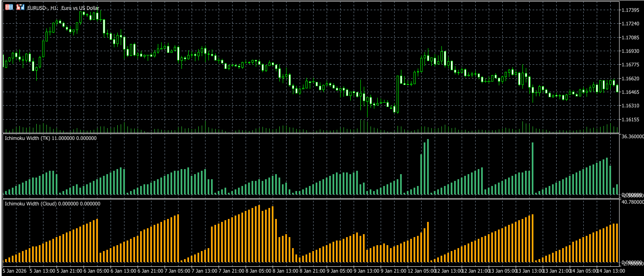Toggle the One Click Trading panel icon
Viewport: 644px width, 276px height.
click(x=9, y=8)
